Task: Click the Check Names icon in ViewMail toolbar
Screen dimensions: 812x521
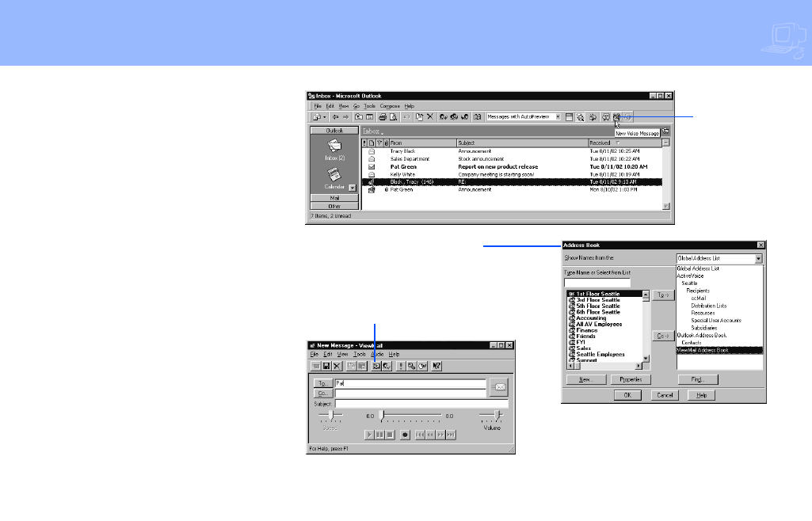Action: coord(387,367)
